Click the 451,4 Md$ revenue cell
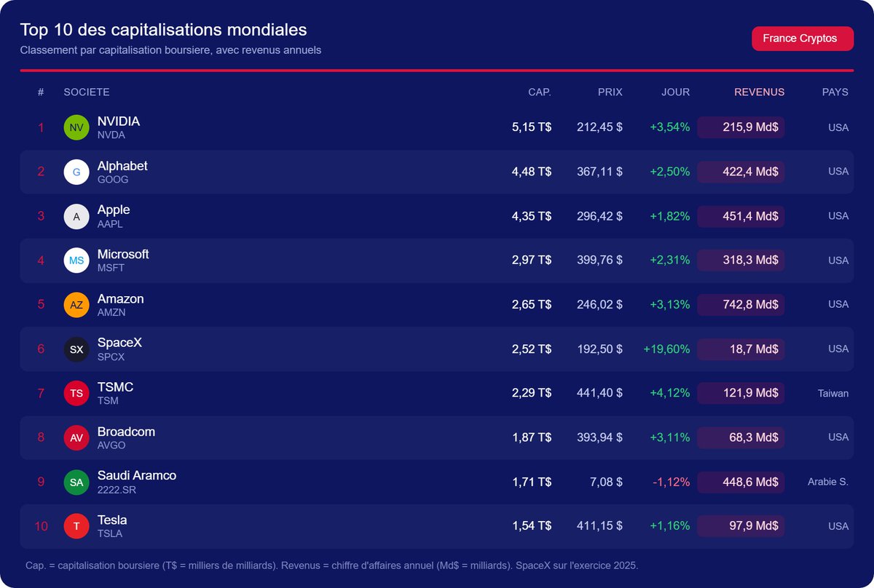874x588 pixels. [x=741, y=216]
